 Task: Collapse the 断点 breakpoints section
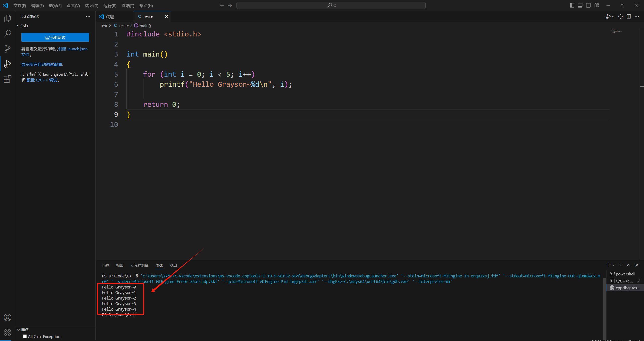(18, 330)
